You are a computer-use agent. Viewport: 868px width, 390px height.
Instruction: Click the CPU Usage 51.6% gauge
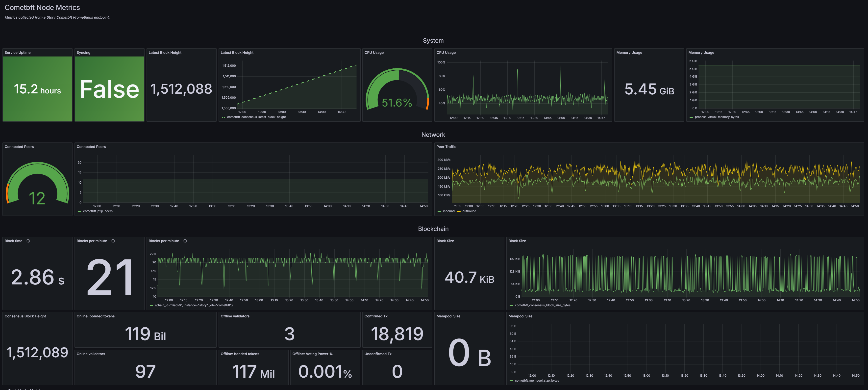[397, 89]
